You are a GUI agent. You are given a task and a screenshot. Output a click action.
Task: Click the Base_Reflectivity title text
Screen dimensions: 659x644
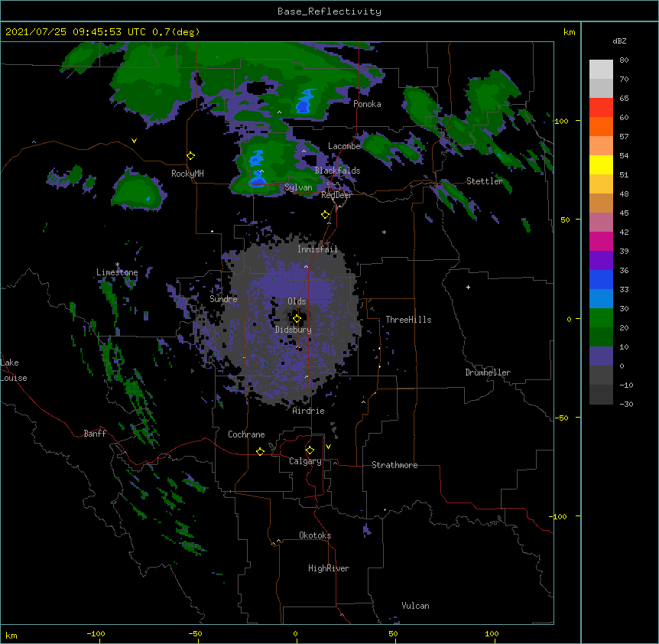point(329,11)
